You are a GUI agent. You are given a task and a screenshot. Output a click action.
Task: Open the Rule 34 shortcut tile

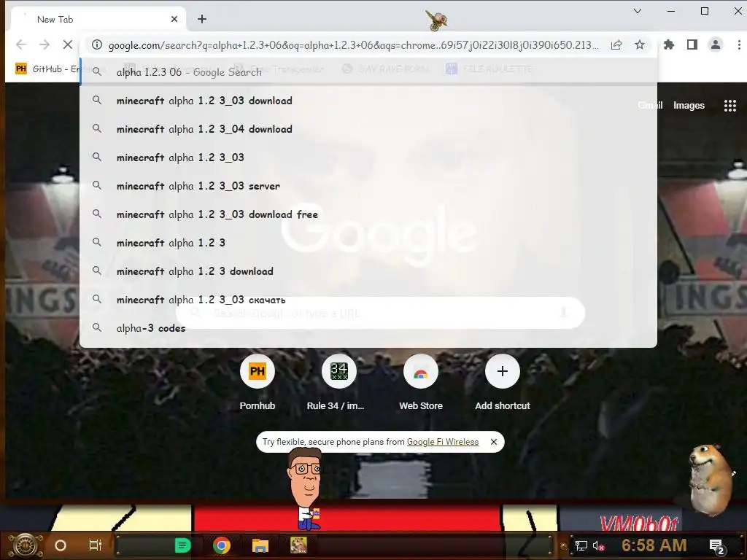[x=338, y=382]
